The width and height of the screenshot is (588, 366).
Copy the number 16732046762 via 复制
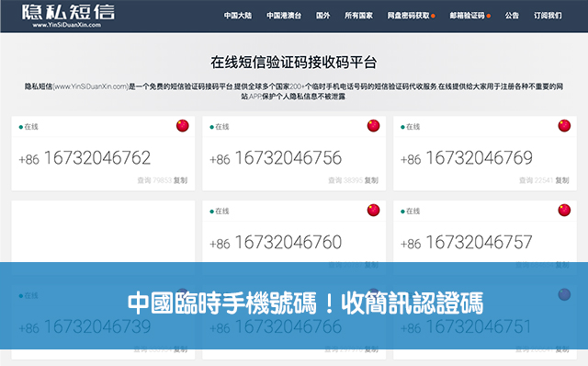point(180,180)
